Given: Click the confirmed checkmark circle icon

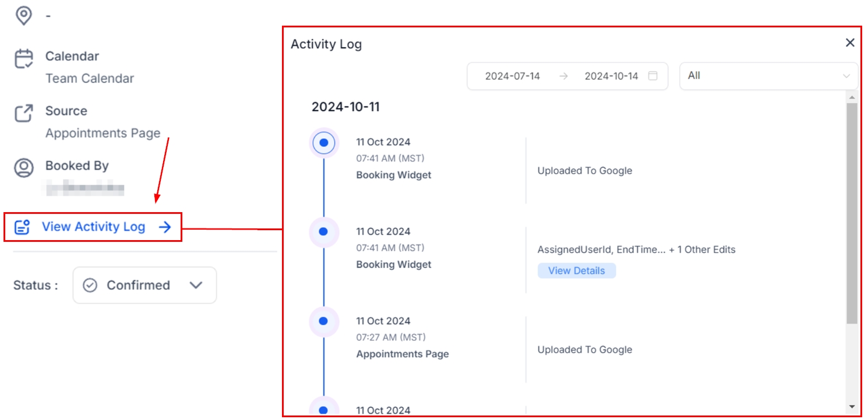Looking at the screenshot, I should [x=90, y=286].
